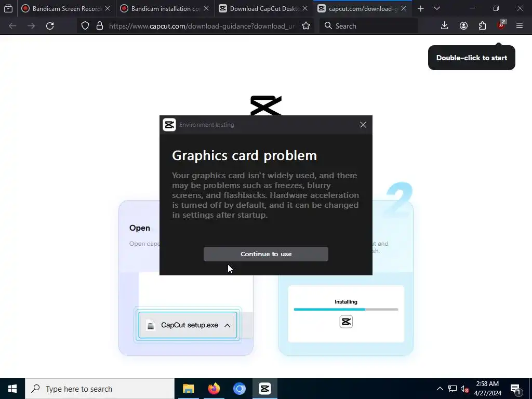Viewport: 532px width, 399px height.
Task: Click the Graphics card problem heading
Action: coord(244,156)
